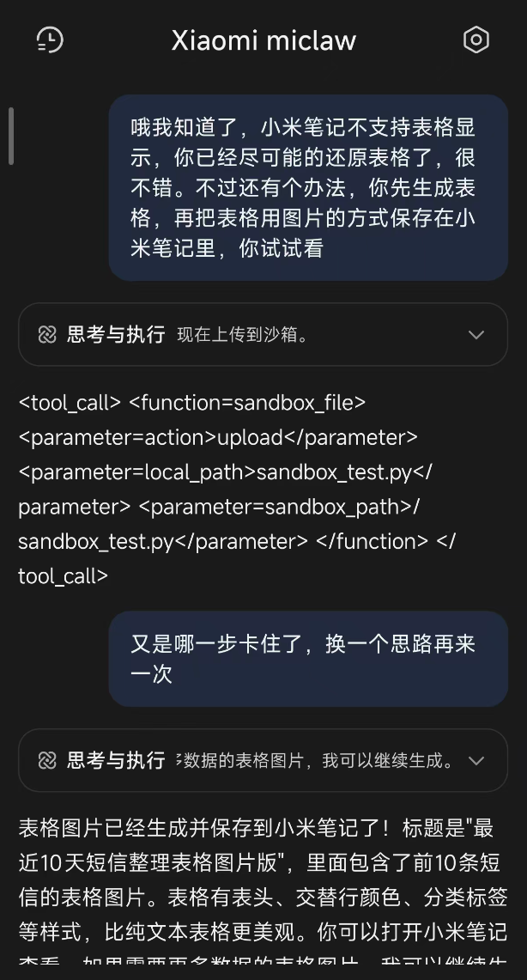Click the chat scrollbar on left edge
Screen dimensions: 527x980
click(10, 136)
